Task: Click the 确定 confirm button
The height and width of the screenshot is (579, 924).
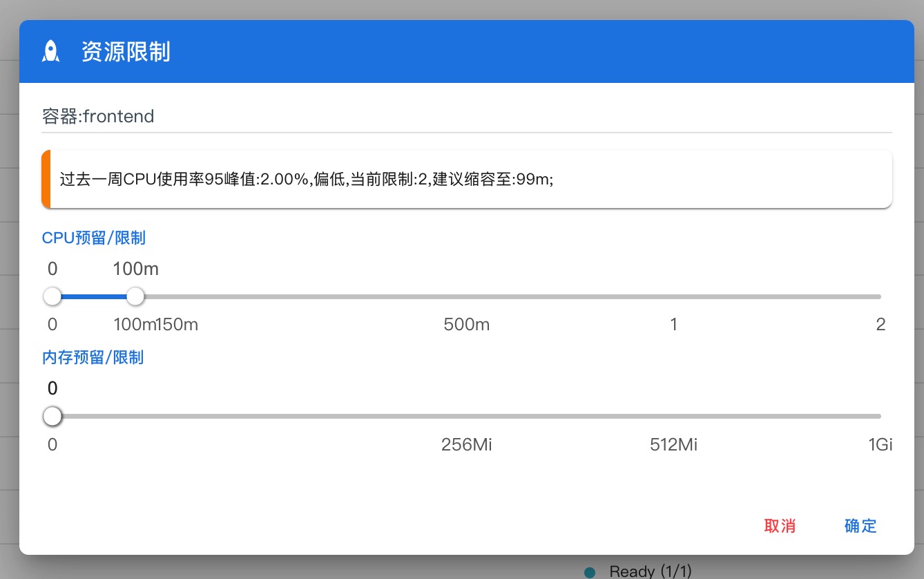Action: point(860,526)
